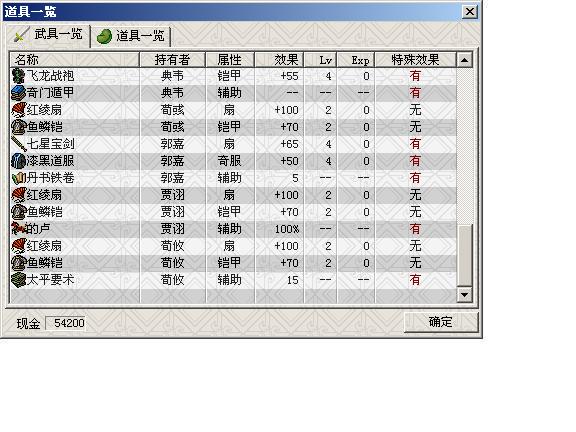Click the 七星宝剑 sword icon
Viewport: 576px width, 432px height.
[18, 144]
